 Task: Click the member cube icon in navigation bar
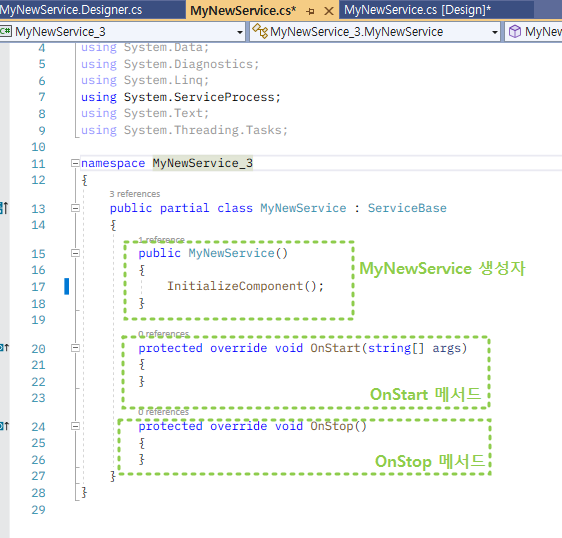click(x=515, y=32)
